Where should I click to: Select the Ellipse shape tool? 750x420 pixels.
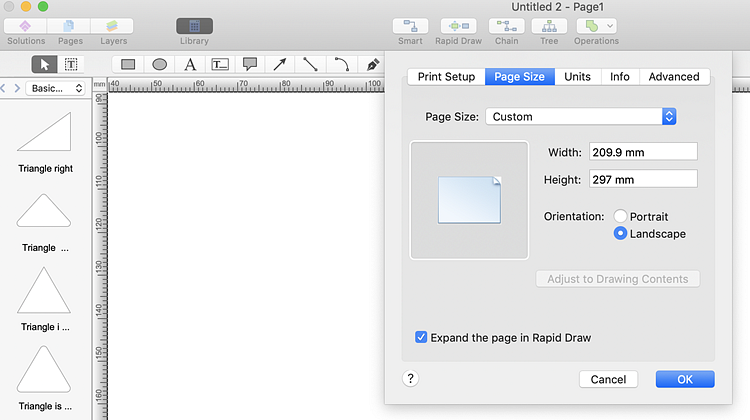point(159,64)
